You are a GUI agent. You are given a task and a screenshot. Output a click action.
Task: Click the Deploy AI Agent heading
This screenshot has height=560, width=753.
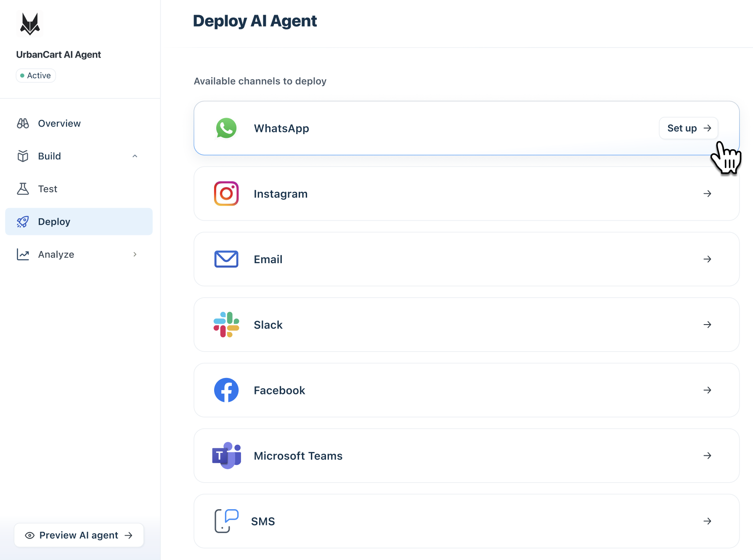(255, 21)
